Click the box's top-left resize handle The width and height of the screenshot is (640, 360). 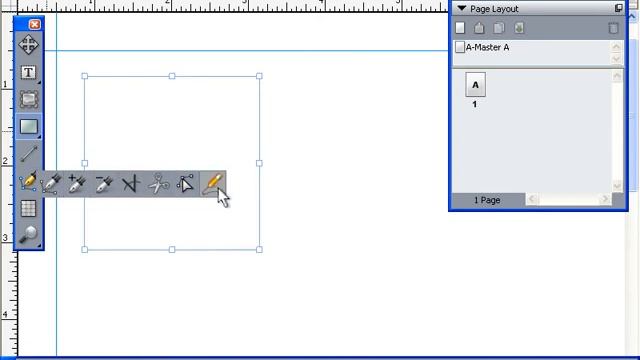pyautogui.click(x=84, y=76)
